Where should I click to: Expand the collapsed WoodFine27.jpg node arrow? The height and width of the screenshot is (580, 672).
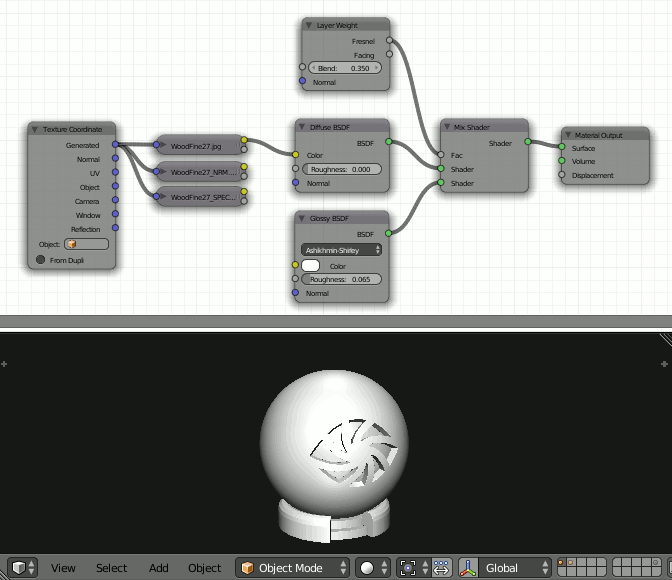163,145
